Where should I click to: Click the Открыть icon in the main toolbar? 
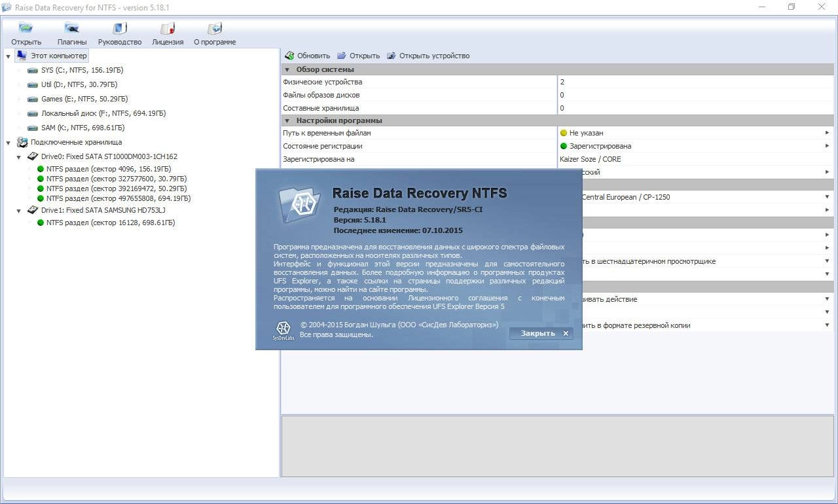pos(26,28)
